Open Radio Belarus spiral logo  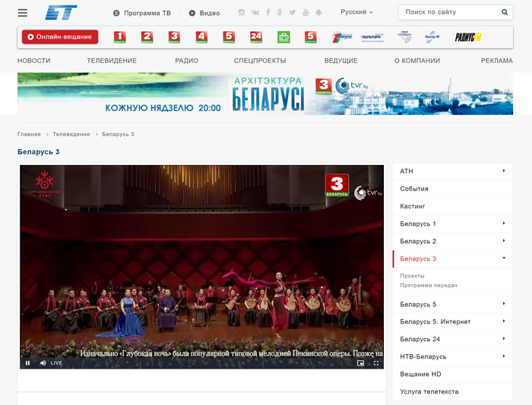coord(404,37)
